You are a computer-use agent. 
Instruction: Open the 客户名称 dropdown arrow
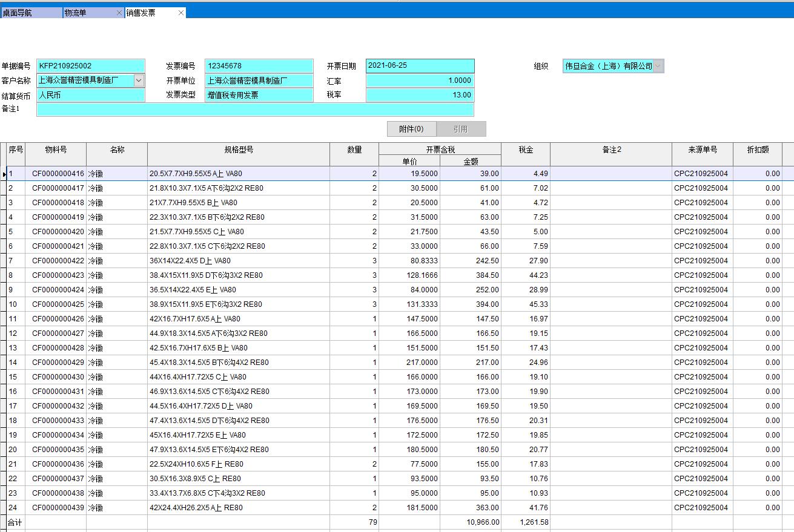click(139, 80)
